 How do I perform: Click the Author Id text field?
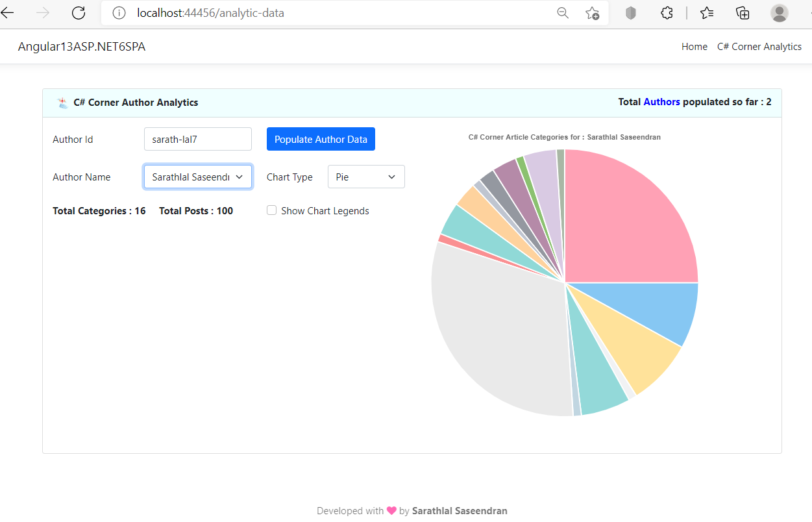197,139
